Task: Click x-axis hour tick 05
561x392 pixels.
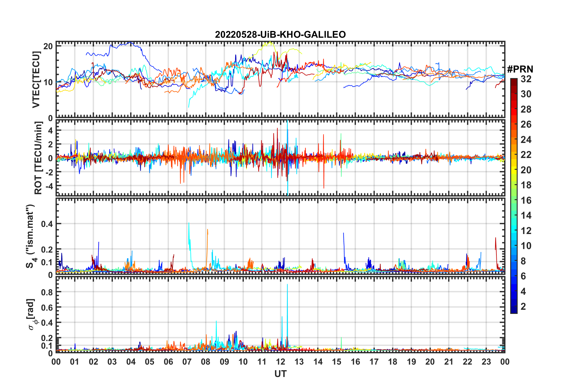Action: coord(150,362)
